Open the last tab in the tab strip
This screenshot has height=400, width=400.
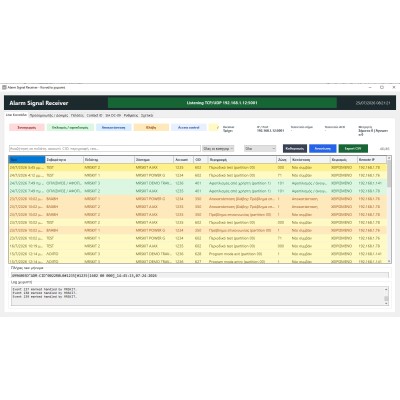point(147,115)
